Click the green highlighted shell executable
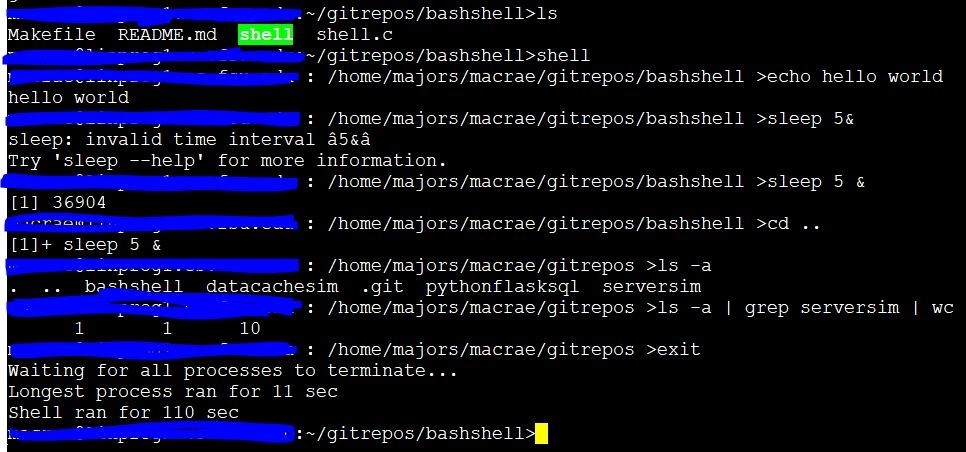 pyautogui.click(x=265, y=33)
